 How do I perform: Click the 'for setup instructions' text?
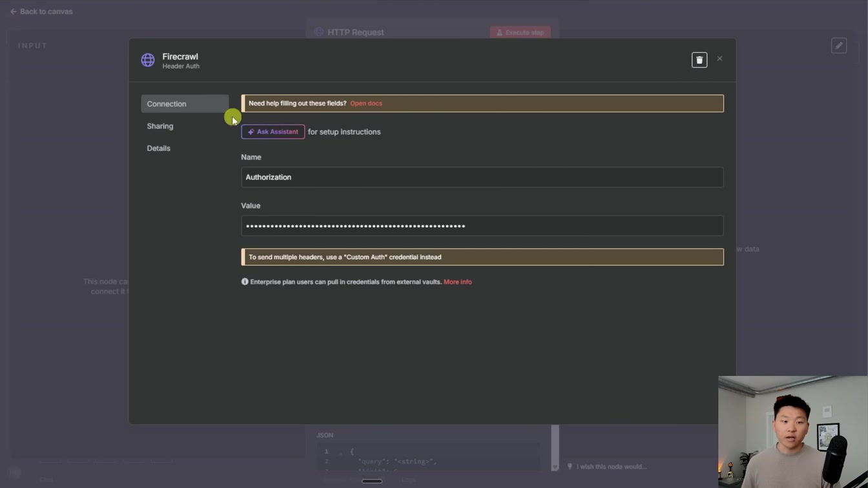point(344,132)
